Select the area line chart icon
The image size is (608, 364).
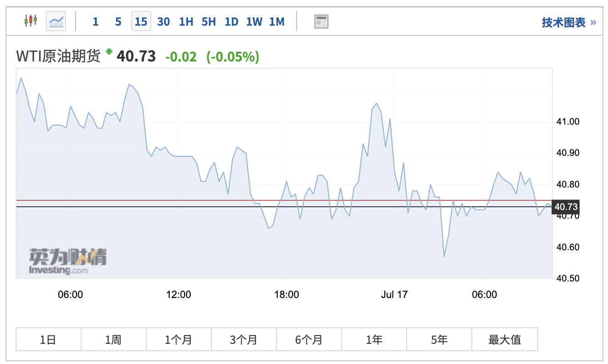pyautogui.click(x=56, y=21)
